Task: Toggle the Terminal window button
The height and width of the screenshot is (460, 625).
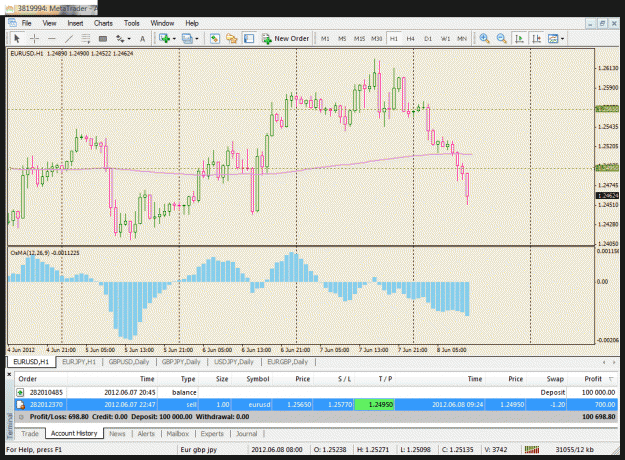Action: coord(249,39)
